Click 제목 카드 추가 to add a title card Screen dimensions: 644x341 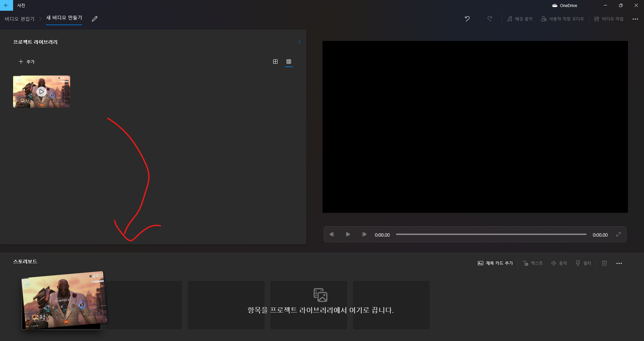click(x=495, y=263)
